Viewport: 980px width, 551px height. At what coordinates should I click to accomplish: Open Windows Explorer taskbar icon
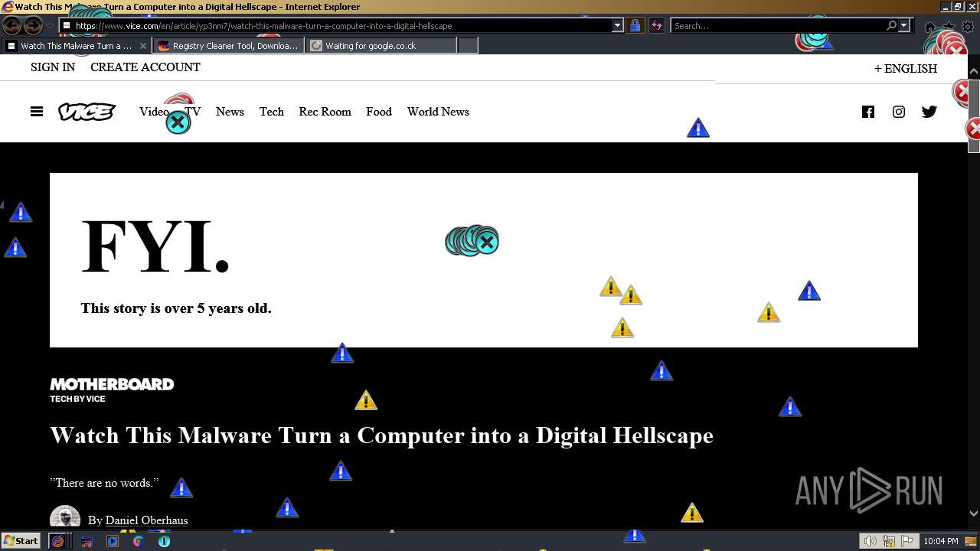point(87,541)
